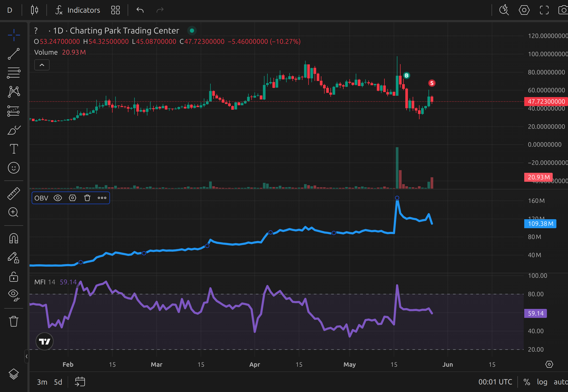Select the brush drawing tool
568x392 pixels.
tap(14, 130)
